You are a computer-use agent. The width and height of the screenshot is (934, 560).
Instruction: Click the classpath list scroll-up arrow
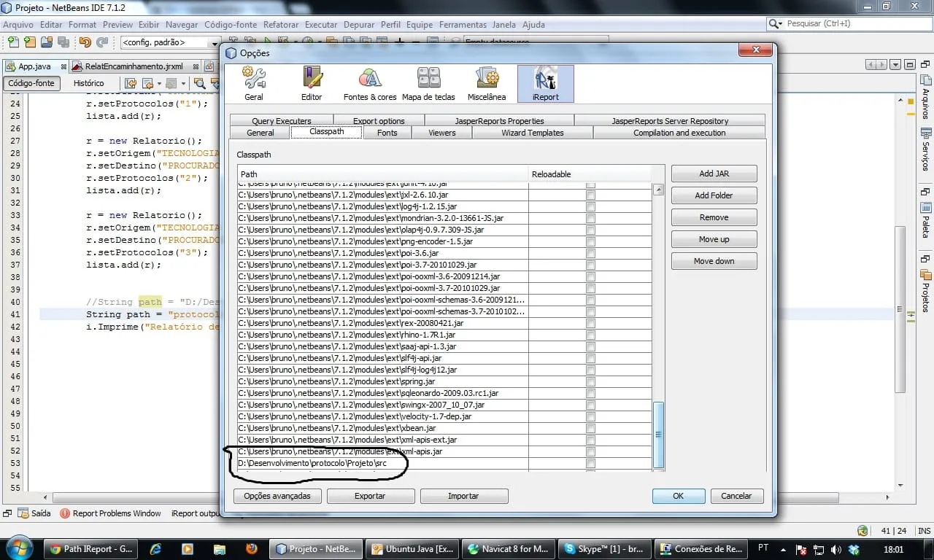pyautogui.click(x=658, y=190)
